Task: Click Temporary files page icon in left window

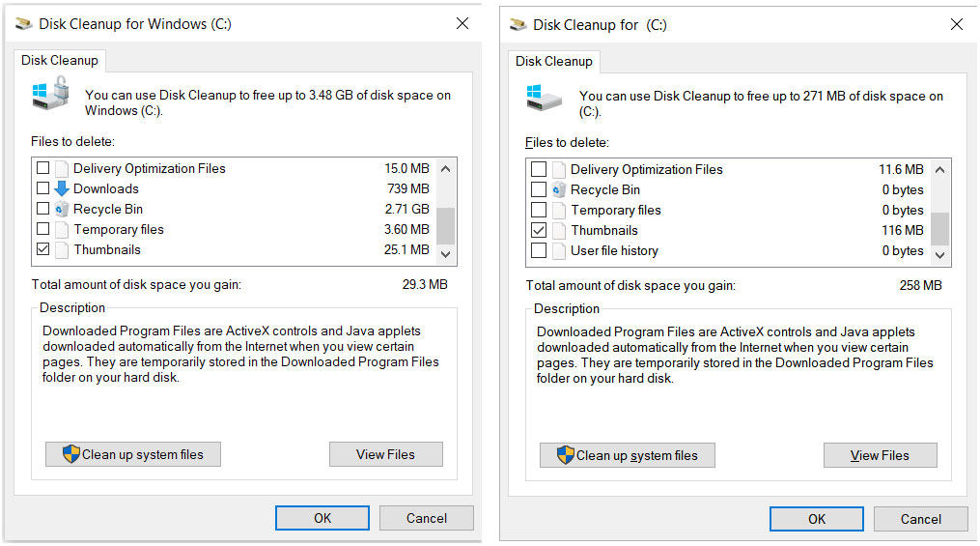Action: [61, 229]
